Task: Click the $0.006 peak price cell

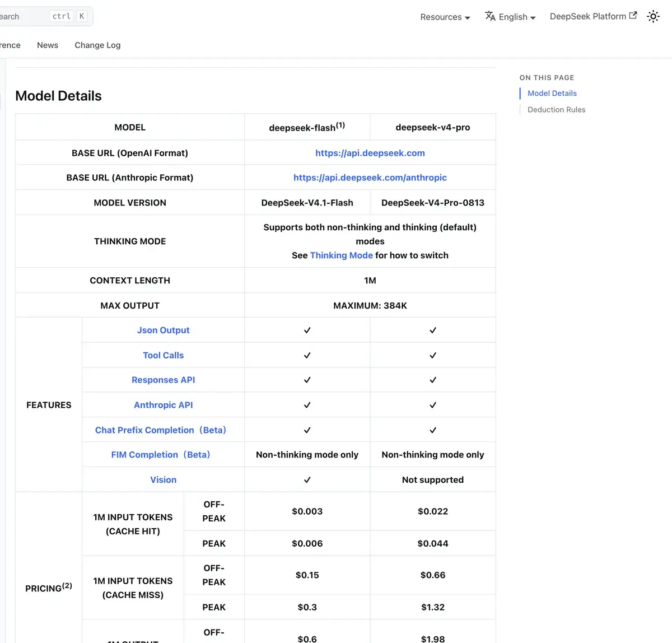Action: point(307,543)
